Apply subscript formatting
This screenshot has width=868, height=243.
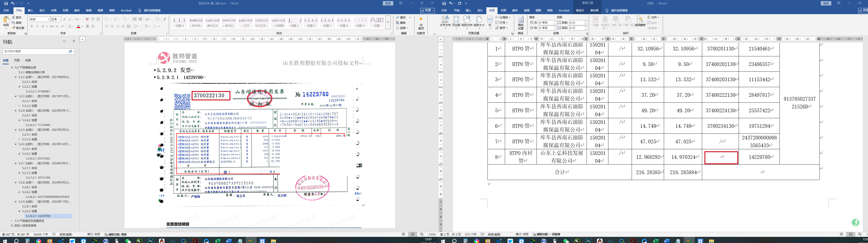click(57, 26)
